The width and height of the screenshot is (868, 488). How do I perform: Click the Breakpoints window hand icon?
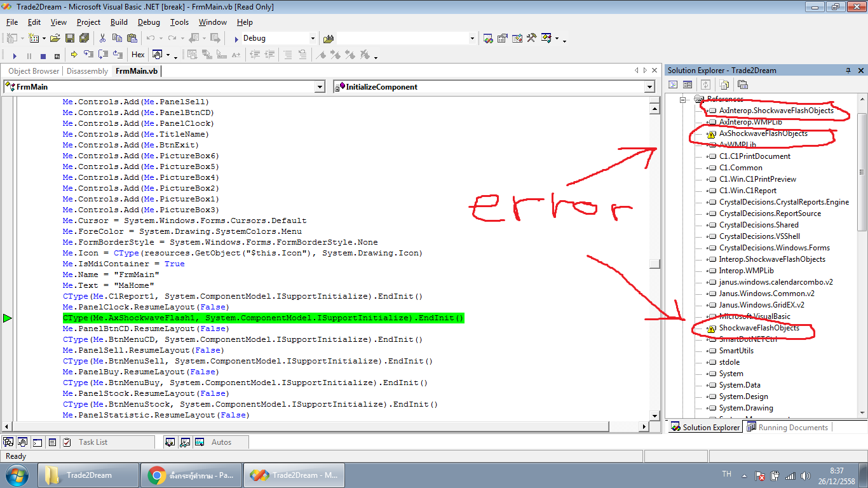[157, 55]
